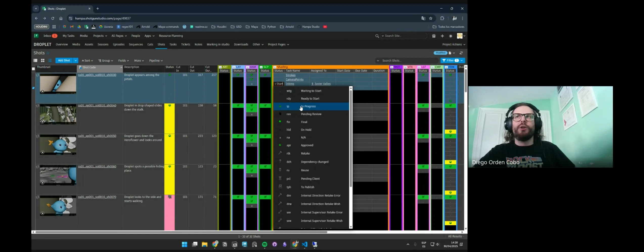Switch to list view mode
Viewport: 644px width, 252px height.
[50, 61]
